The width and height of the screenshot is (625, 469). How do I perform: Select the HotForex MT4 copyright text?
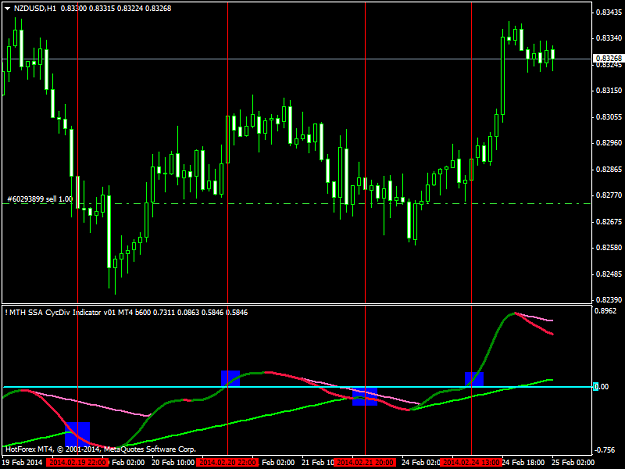click(100, 449)
